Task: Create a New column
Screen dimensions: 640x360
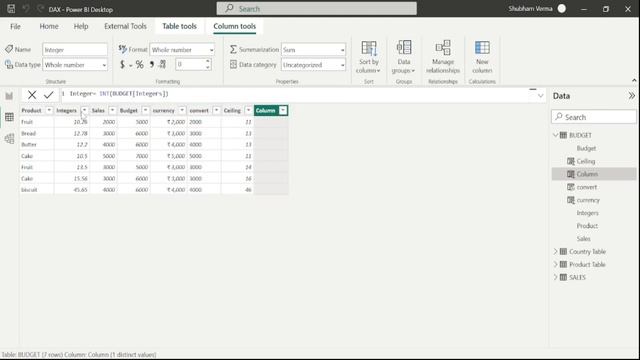Action: 482,57
